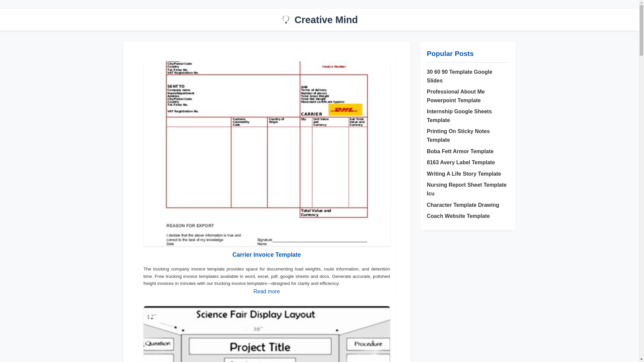The image size is (644, 362).
Task: Open the Science Fair Display Layout thumbnail
Action: click(x=266, y=334)
